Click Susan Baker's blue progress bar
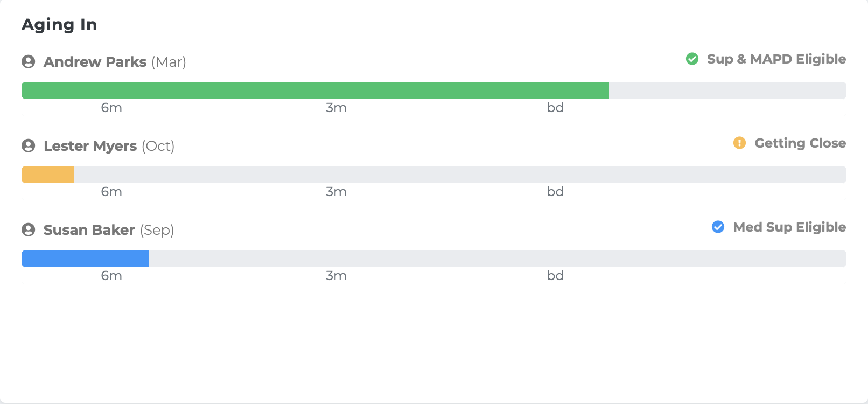Image resolution: width=868 pixels, height=404 pixels. click(85, 259)
